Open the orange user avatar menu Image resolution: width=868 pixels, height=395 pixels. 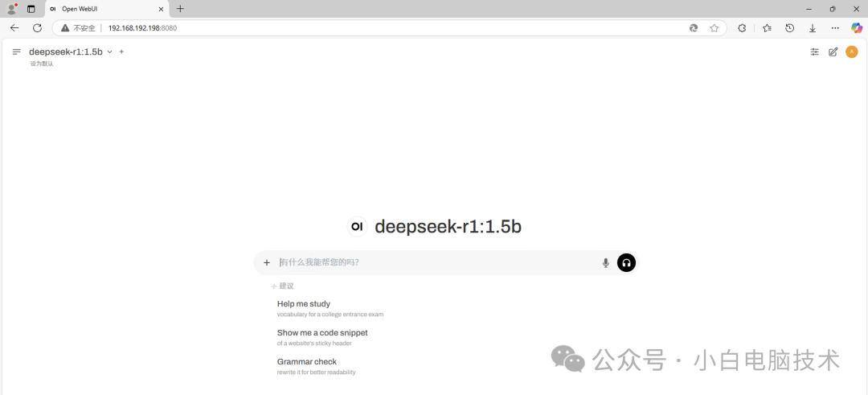852,51
